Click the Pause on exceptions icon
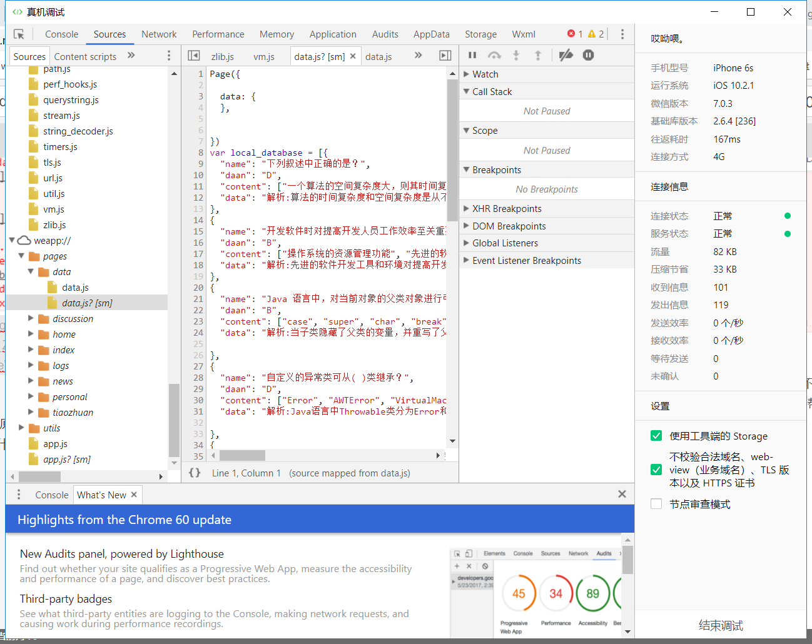The width and height of the screenshot is (812, 644). click(x=588, y=55)
